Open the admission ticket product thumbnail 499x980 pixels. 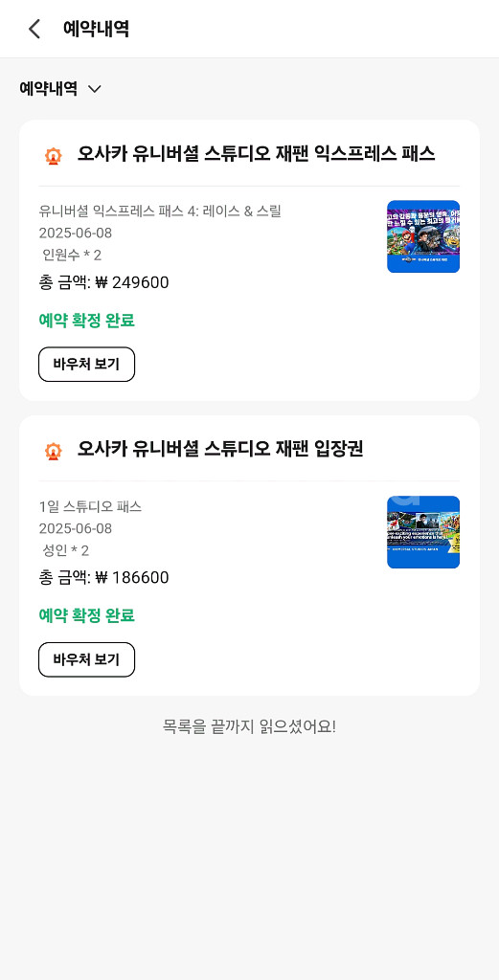coord(423,532)
